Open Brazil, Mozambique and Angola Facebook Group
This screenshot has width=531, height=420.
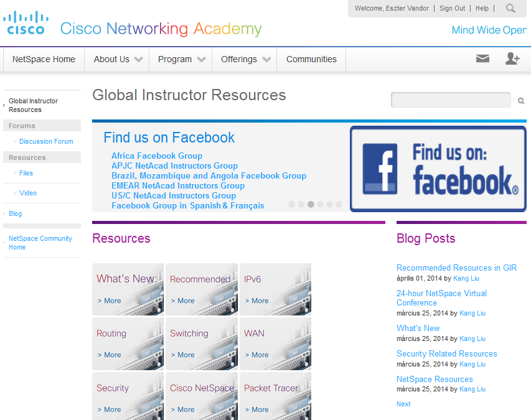209,176
